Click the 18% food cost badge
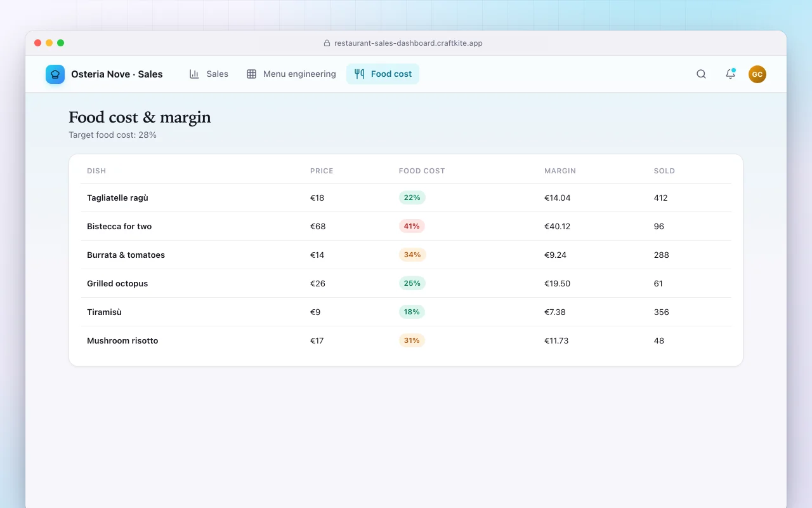Screen dimensions: 812x508 click(x=412, y=312)
